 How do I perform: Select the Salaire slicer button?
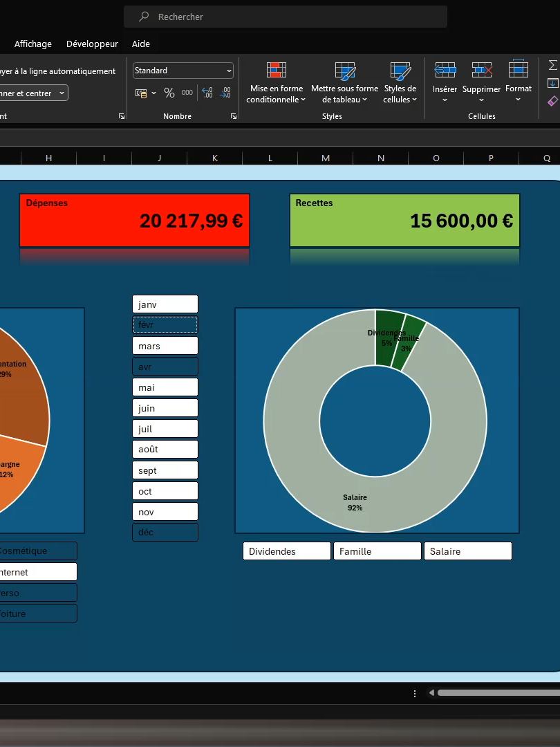[x=467, y=551]
